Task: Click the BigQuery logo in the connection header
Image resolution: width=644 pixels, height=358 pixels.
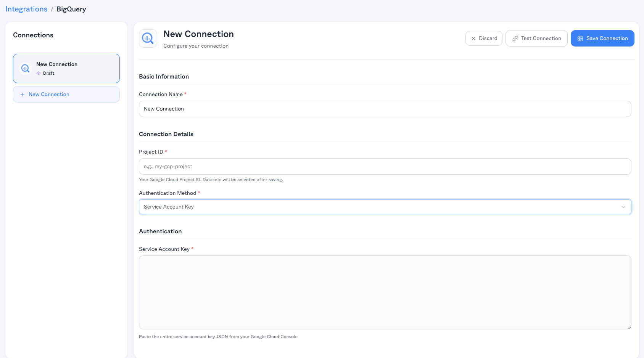Action: (148, 39)
